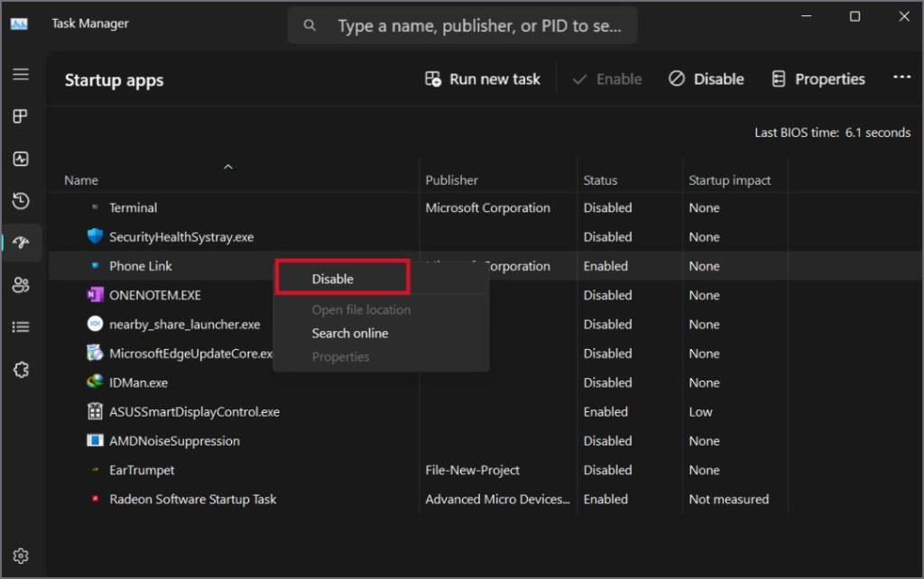This screenshot has width=924, height=579.
Task: Choose Search online in context menu
Action: (x=349, y=333)
